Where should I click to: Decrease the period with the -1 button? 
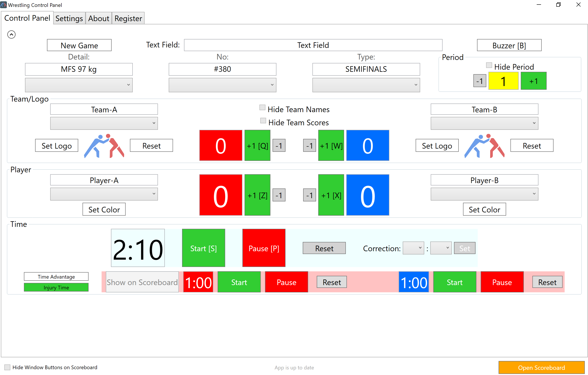pyautogui.click(x=479, y=81)
